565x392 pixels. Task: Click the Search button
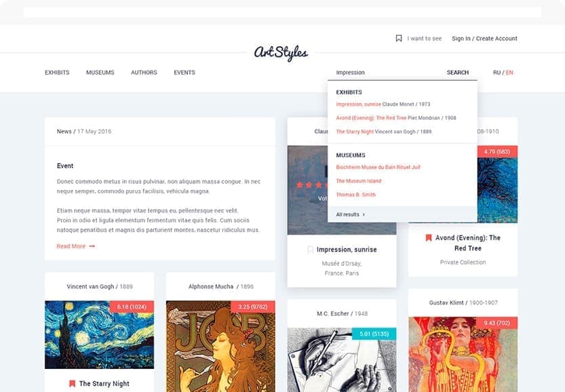(458, 73)
